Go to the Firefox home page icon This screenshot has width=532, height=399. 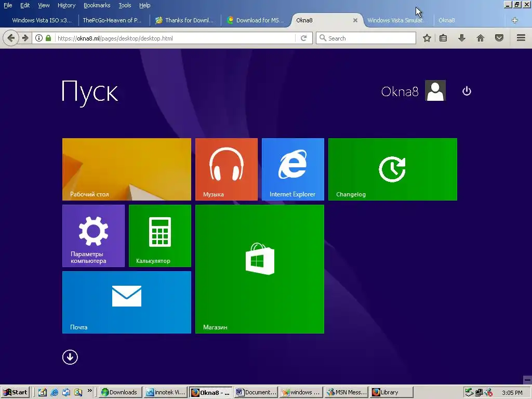pyautogui.click(x=481, y=38)
